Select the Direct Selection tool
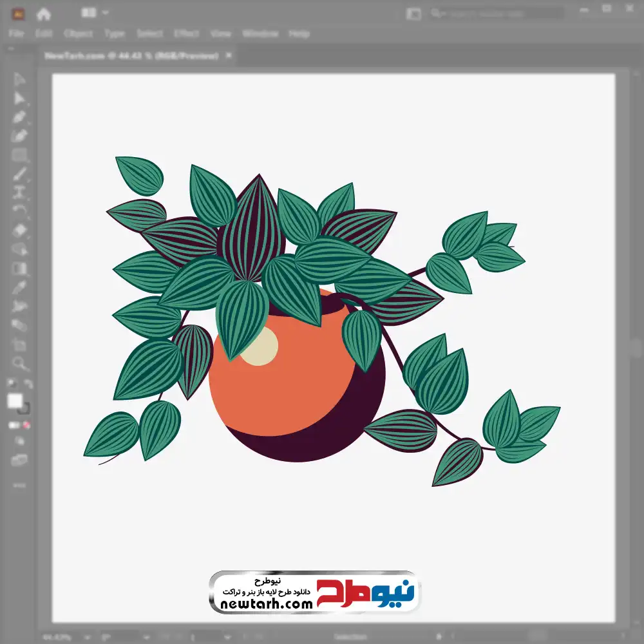The width and height of the screenshot is (644, 644). click(19, 98)
